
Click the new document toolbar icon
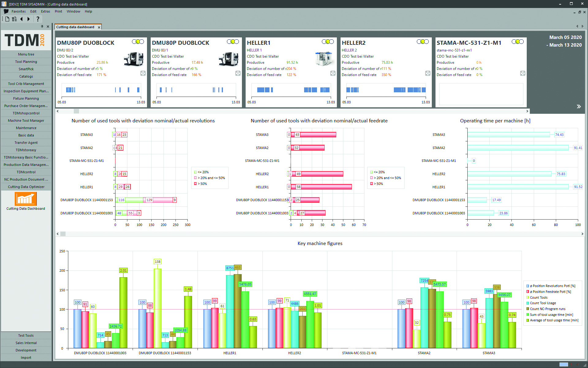[7, 19]
